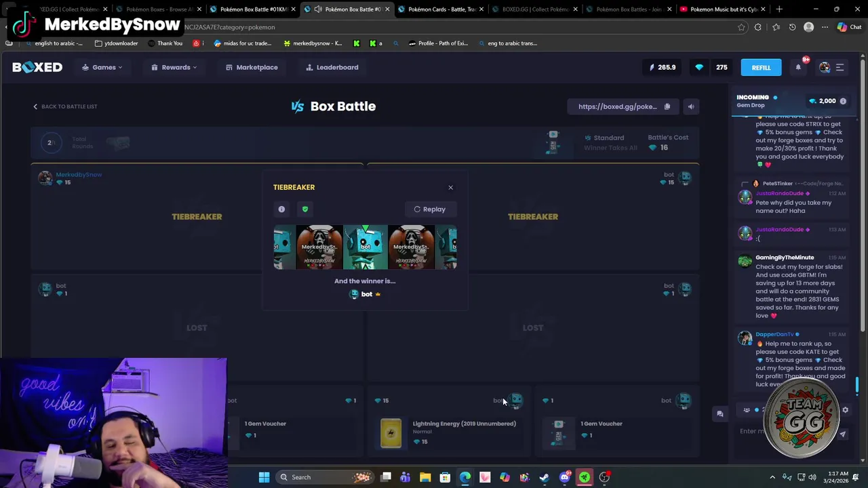Open browser history icon
Viewport: 868px width, 488px height.
coord(792,27)
